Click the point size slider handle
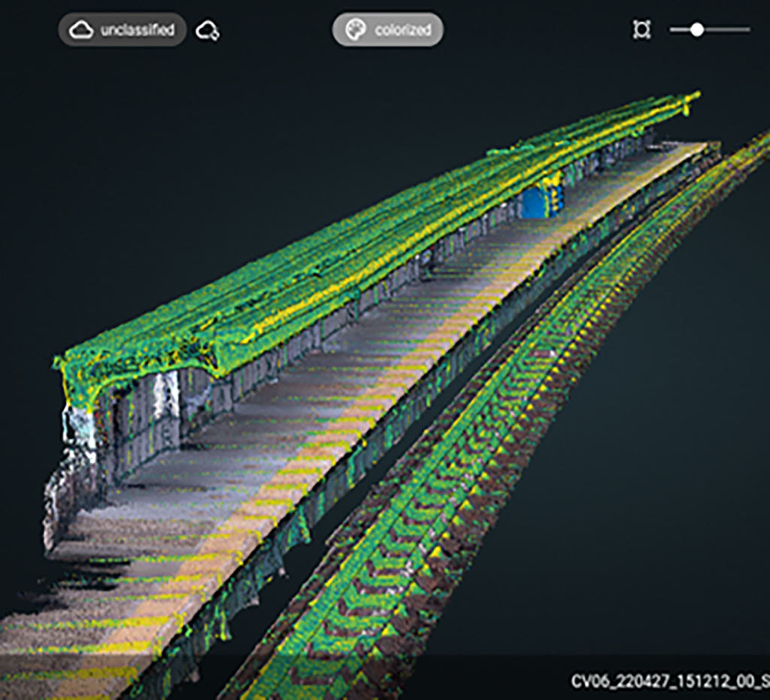This screenshot has height=700, width=770. click(x=697, y=30)
